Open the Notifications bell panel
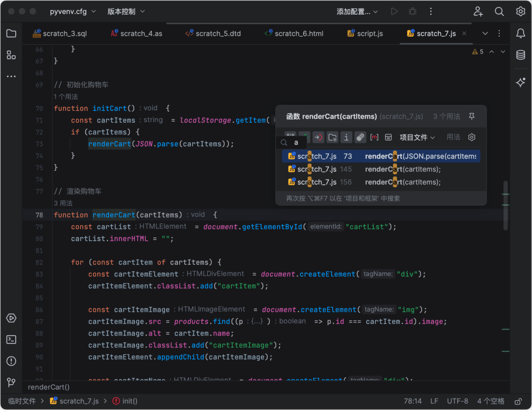The width and height of the screenshot is (532, 410). (521, 33)
